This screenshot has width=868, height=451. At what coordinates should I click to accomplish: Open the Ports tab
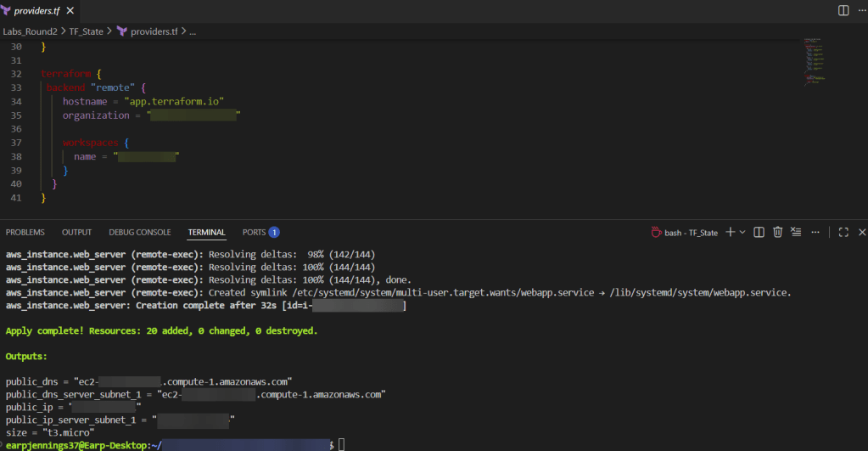coord(254,232)
